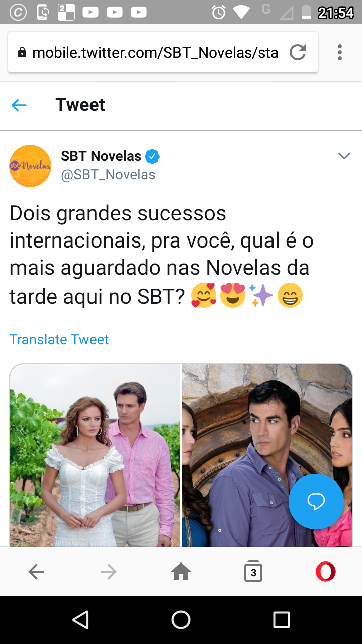The height and width of the screenshot is (644, 362).
Task: Open the @SBT_Novelas handle link
Action: (x=108, y=175)
